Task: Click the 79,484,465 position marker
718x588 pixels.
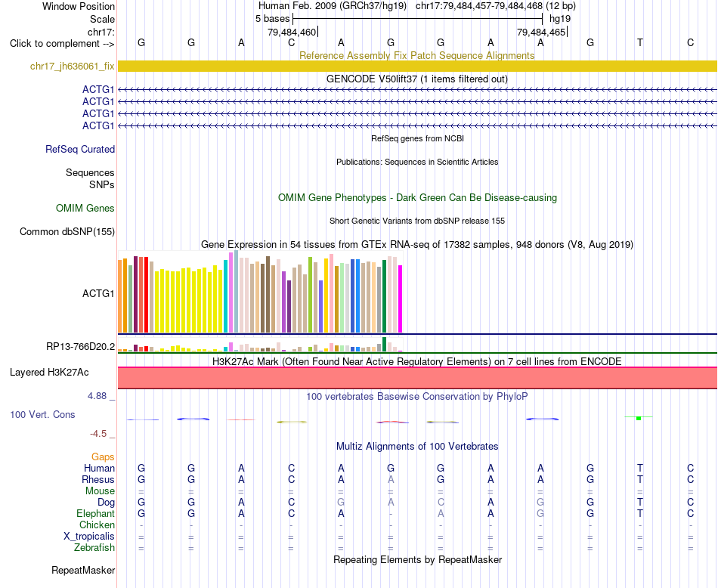Action: (x=541, y=32)
